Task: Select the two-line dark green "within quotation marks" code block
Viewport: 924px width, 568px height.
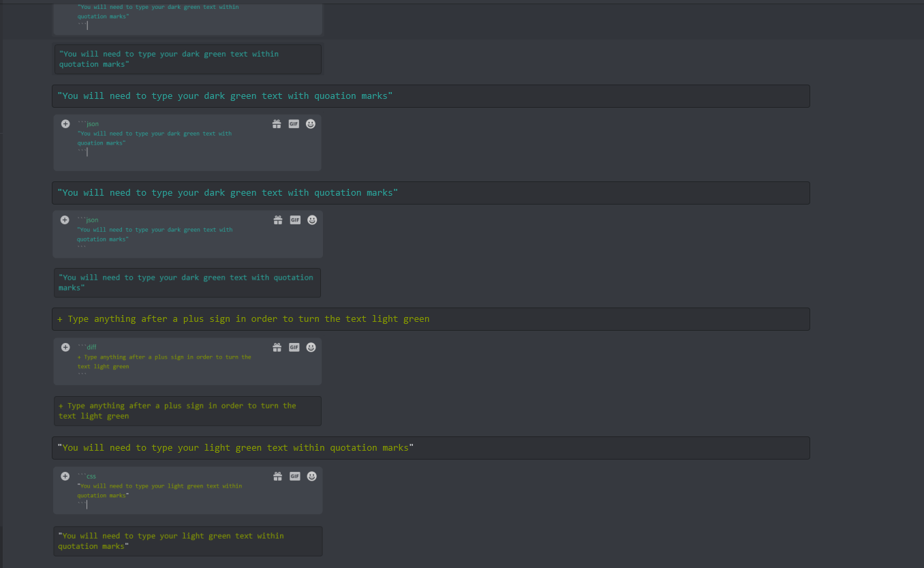Action: point(188,59)
